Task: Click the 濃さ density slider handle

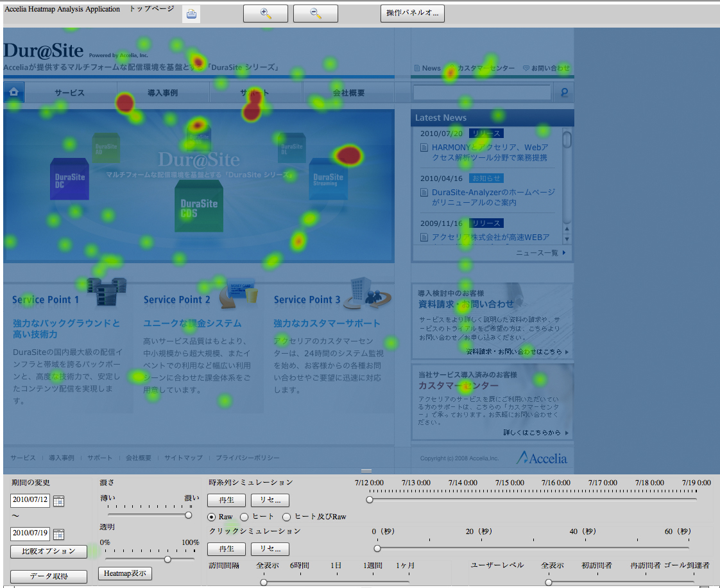Action: click(x=188, y=515)
